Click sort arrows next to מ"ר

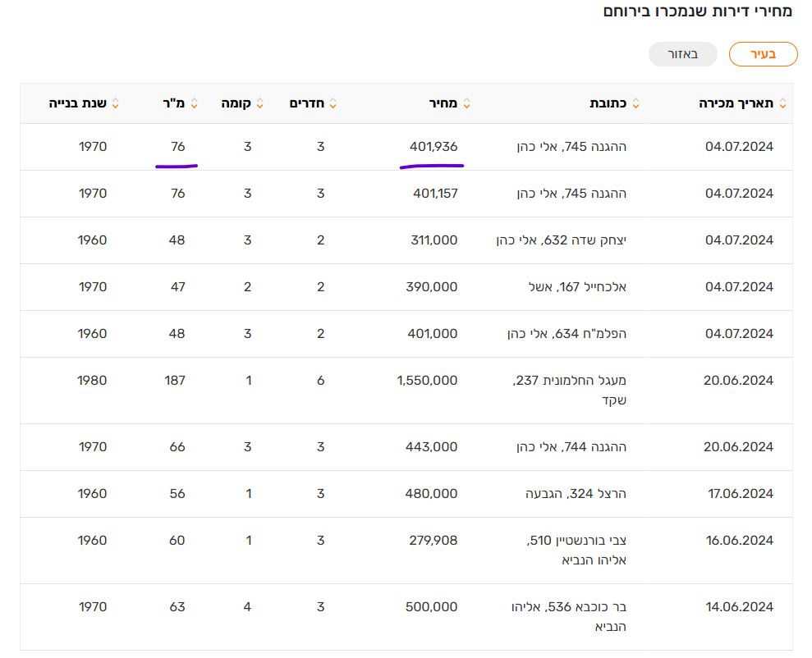pyautogui.click(x=195, y=104)
